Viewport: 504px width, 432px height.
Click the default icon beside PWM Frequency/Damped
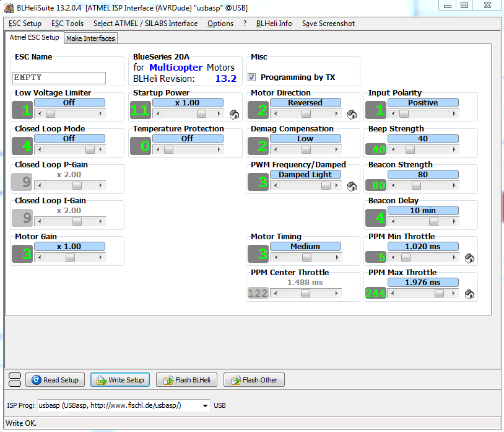352,186
